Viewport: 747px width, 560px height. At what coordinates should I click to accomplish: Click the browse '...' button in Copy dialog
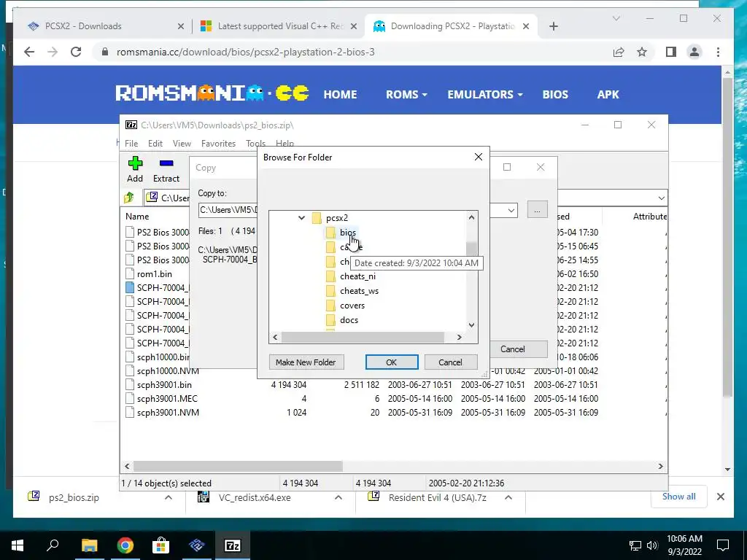[x=537, y=210]
